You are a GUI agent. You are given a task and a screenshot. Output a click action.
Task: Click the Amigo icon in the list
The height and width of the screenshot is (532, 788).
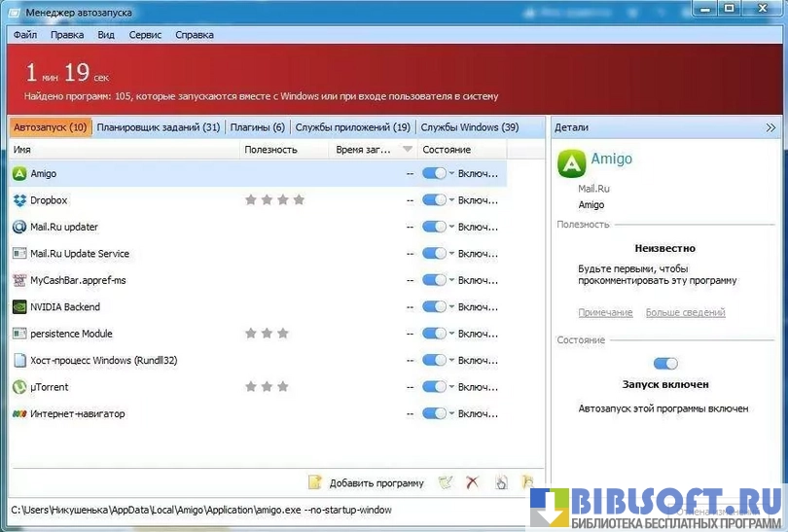point(19,173)
